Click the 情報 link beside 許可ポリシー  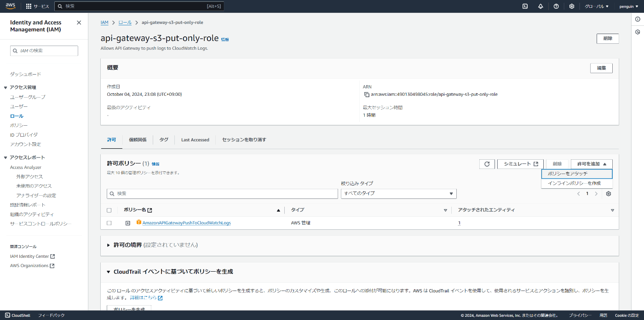[x=155, y=164]
